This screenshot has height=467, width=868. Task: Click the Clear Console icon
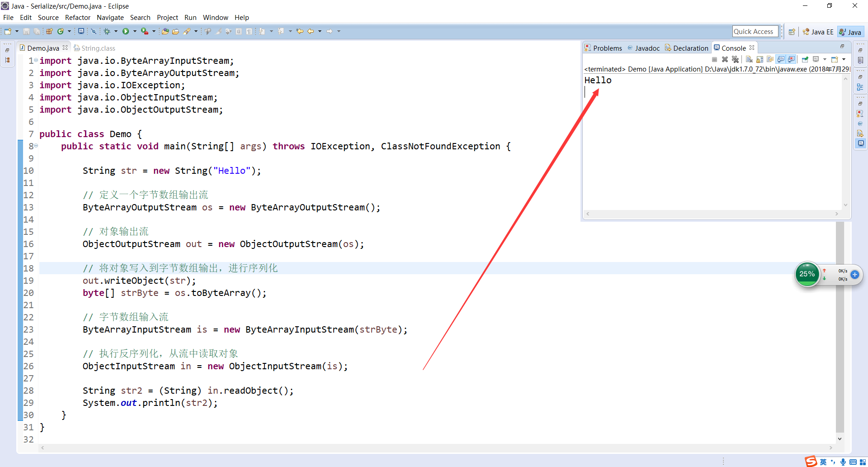[x=749, y=59]
